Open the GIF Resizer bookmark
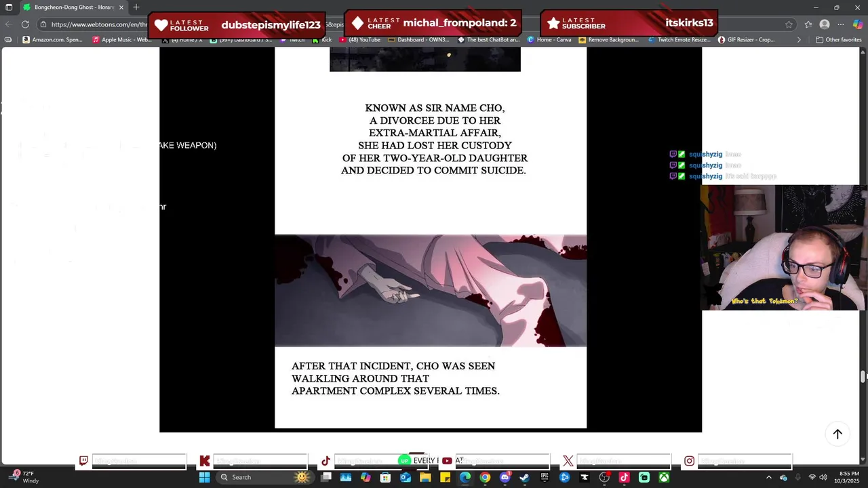 [746, 39]
